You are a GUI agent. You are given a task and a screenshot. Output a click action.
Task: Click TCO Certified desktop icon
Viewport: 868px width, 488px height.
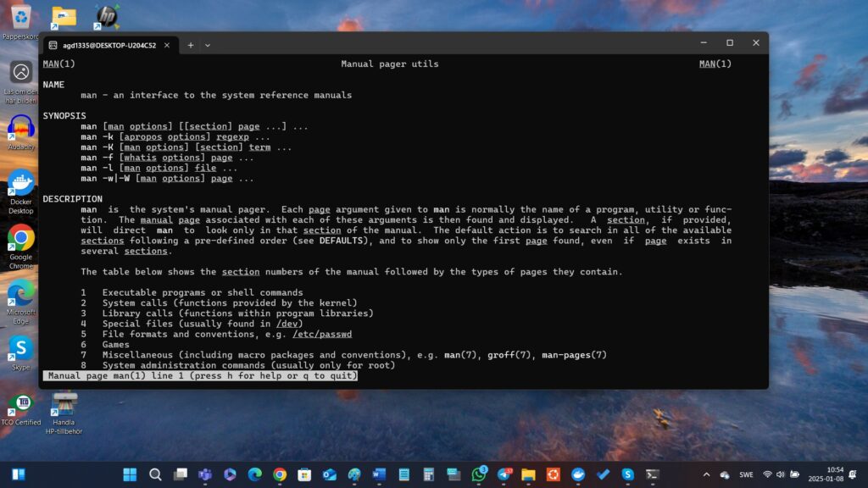pos(20,405)
